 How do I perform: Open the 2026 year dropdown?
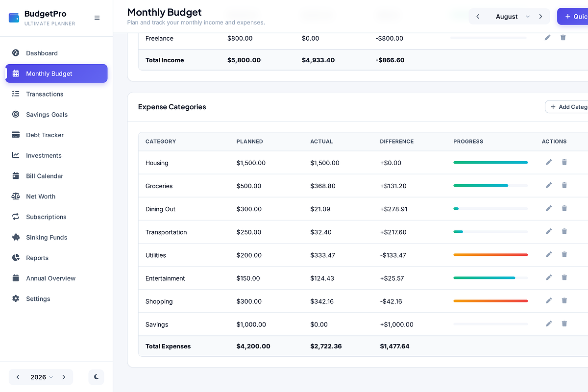[41, 377]
